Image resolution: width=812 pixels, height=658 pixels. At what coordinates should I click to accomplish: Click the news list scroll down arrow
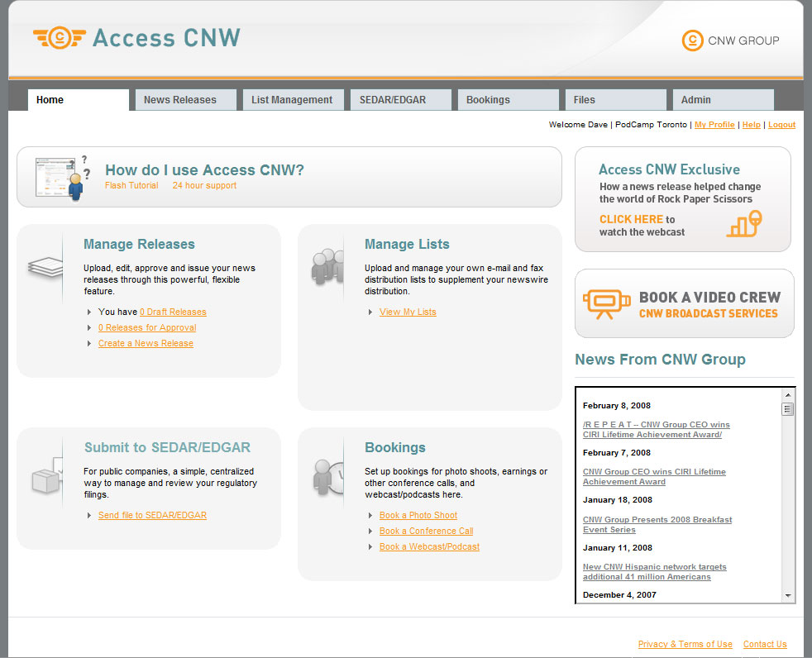click(x=788, y=596)
